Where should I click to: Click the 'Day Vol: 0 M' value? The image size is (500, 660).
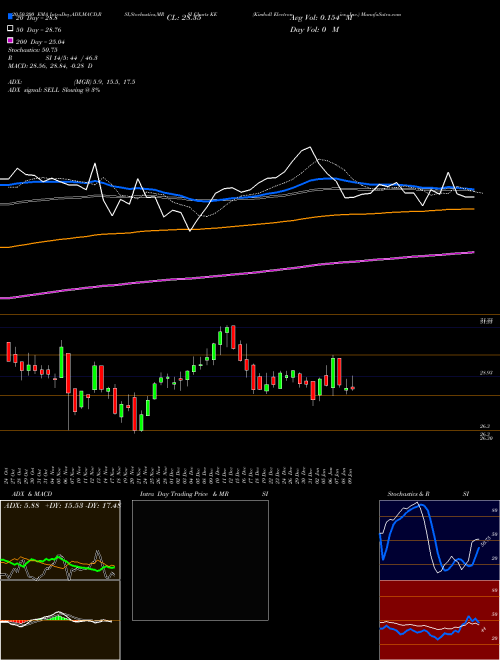point(315,30)
